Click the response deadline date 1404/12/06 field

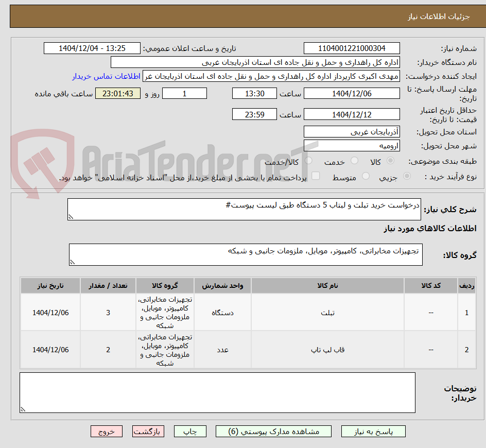(x=352, y=93)
